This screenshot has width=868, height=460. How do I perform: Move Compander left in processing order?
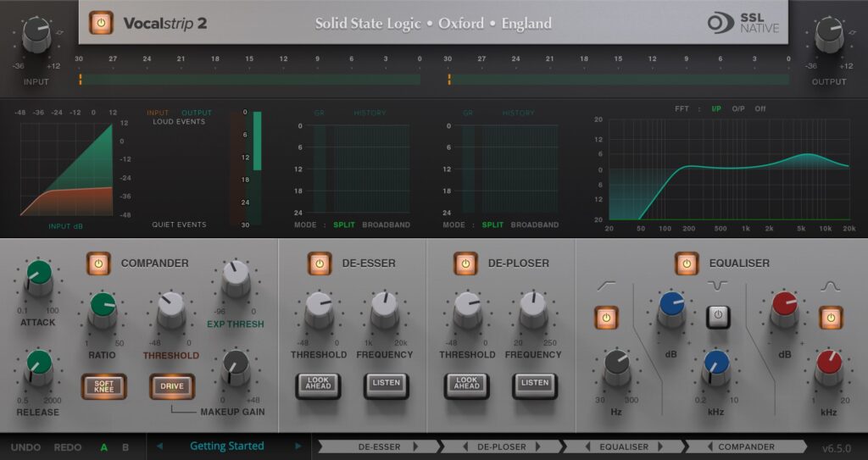pyautogui.click(x=710, y=446)
